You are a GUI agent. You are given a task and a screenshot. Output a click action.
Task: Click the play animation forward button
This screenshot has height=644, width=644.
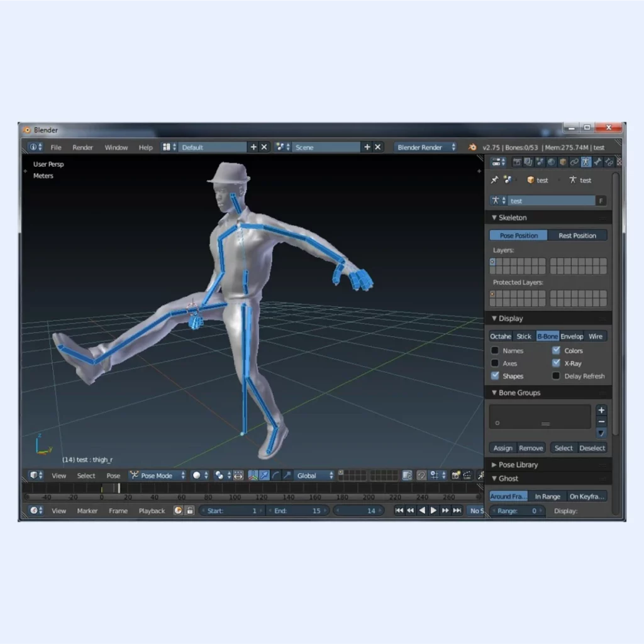pos(433,511)
